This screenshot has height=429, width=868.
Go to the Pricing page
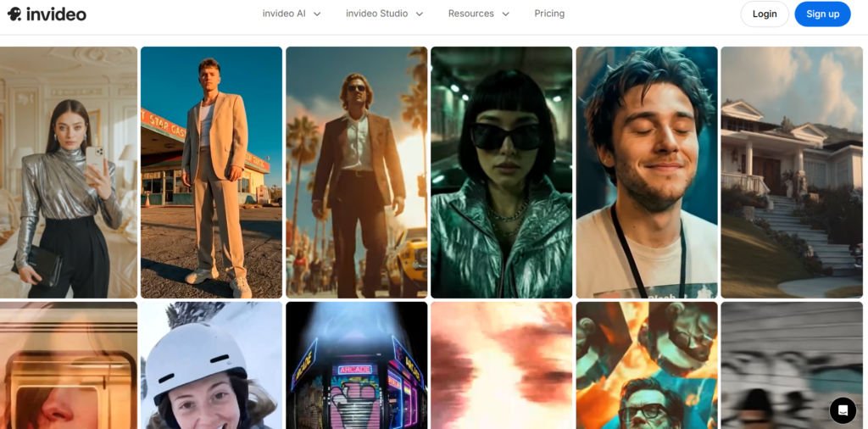(549, 14)
